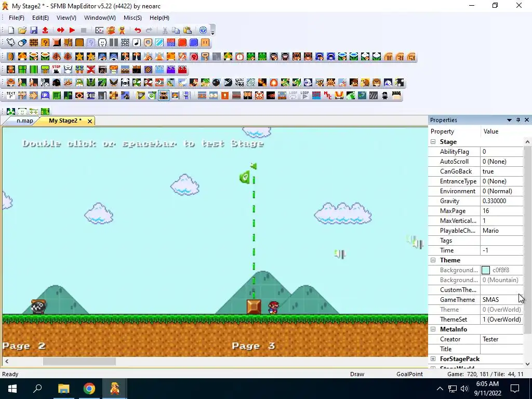This screenshot has height=399, width=532.
Task: Select the super mushroom item
Action: tap(22, 57)
